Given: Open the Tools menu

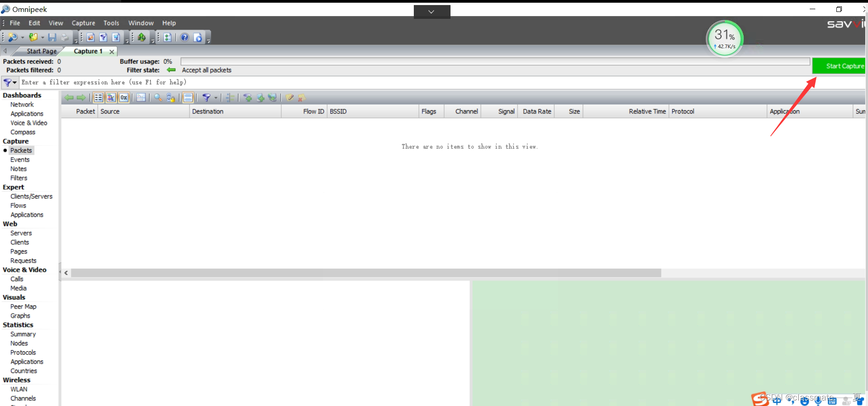Looking at the screenshot, I should pos(111,23).
